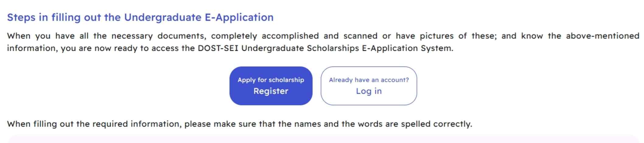644x143 pixels.
Task: Click 'Undergraduate Scholarships' in the paragraph's second line
Action: 300,48
